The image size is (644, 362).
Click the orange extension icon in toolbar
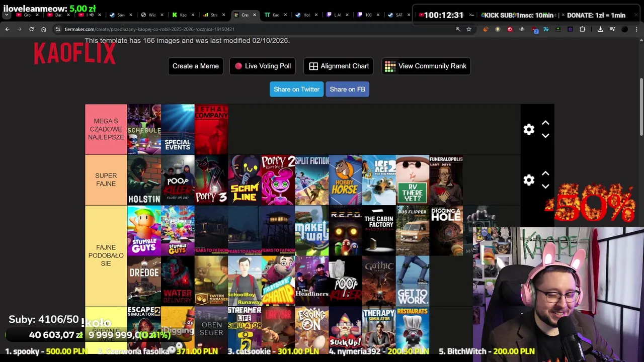(x=486, y=29)
